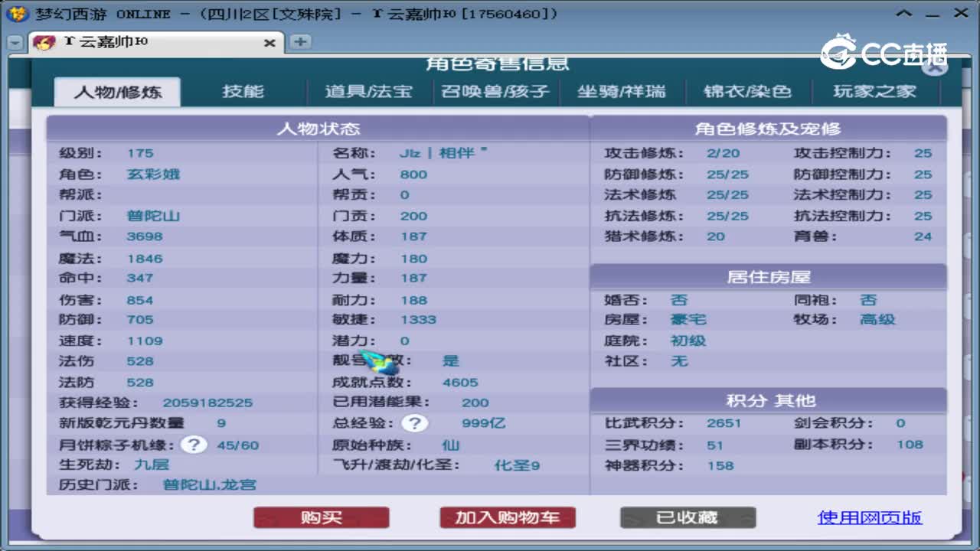This screenshot has width=980, height=551.
Task: Click the 获得经验 value 2059182525
Action: [207, 403]
